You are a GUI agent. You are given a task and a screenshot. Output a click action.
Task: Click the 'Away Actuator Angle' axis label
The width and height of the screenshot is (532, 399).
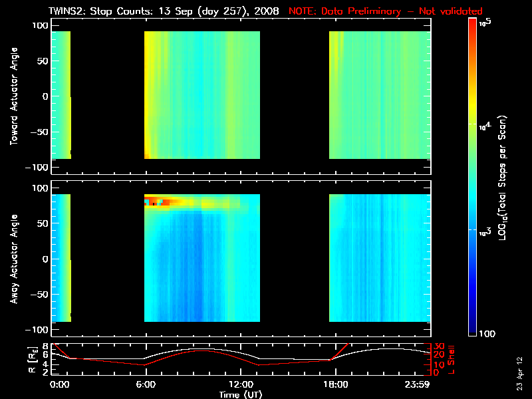[x=14, y=259]
